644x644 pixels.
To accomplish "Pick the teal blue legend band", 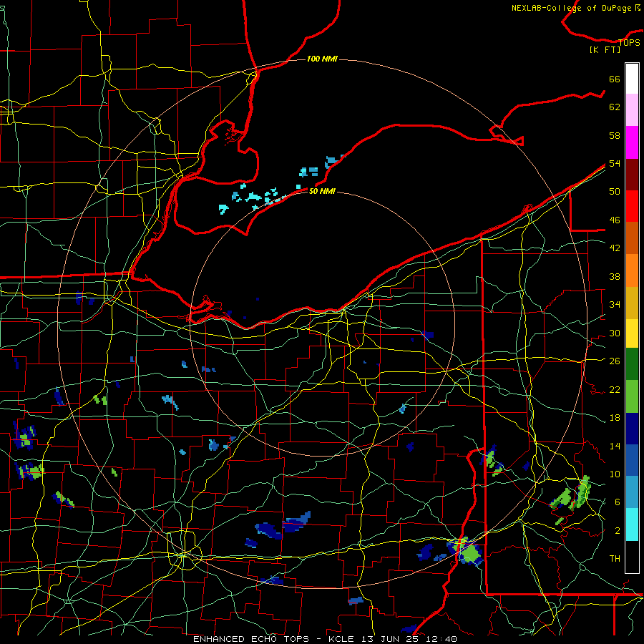I will (x=632, y=492).
